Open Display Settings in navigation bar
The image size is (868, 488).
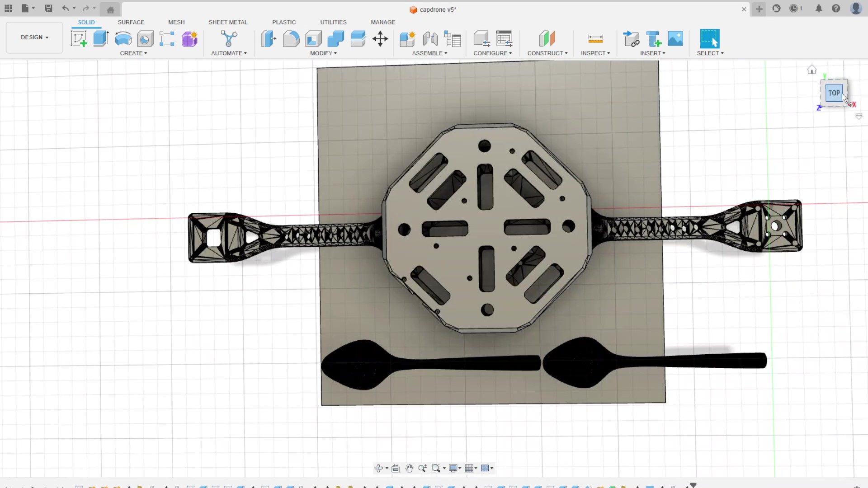[x=454, y=468]
